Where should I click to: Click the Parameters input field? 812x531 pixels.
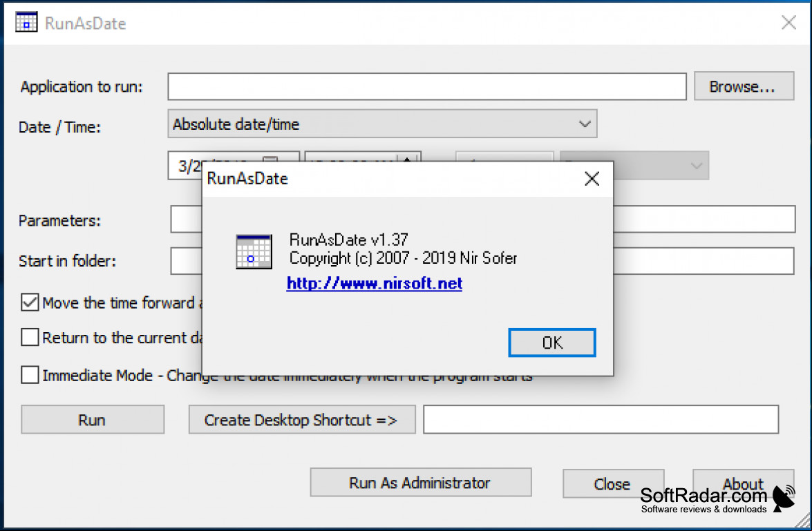[x=704, y=219]
